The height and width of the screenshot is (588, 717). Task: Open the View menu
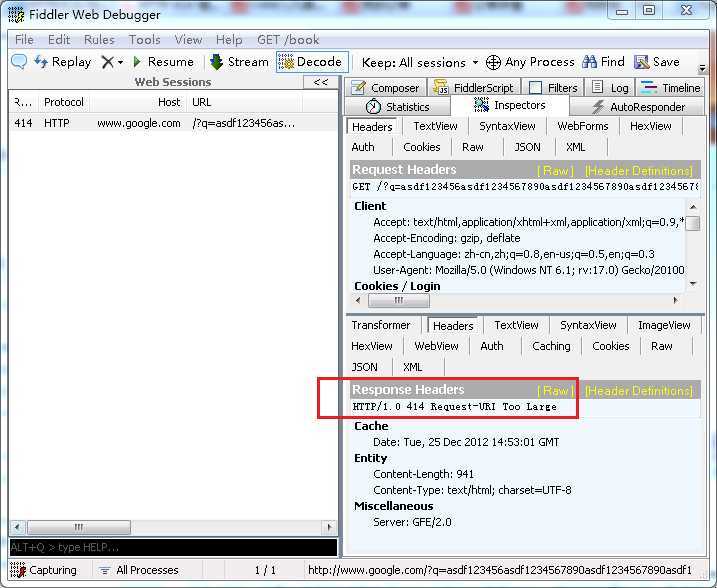tap(188, 40)
